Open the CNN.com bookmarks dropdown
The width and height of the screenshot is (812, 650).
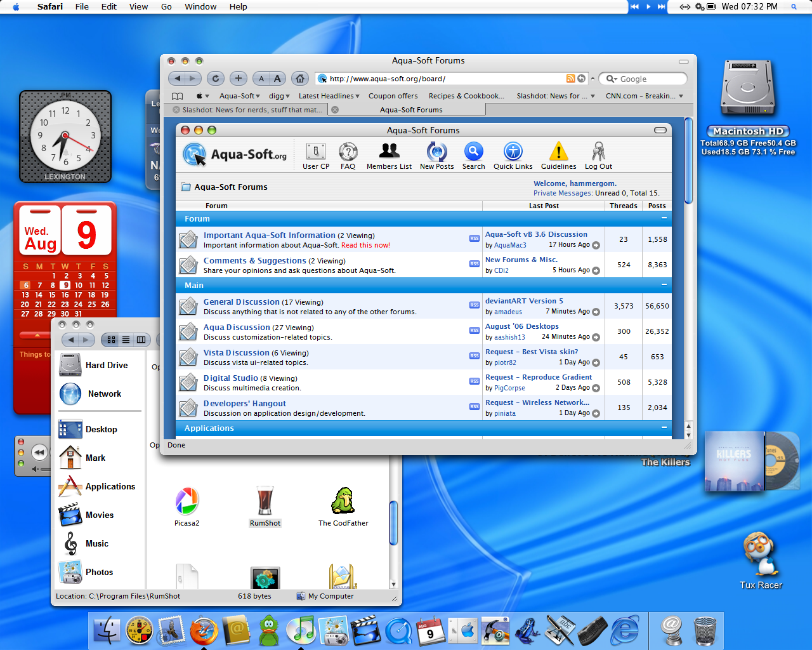645,96
